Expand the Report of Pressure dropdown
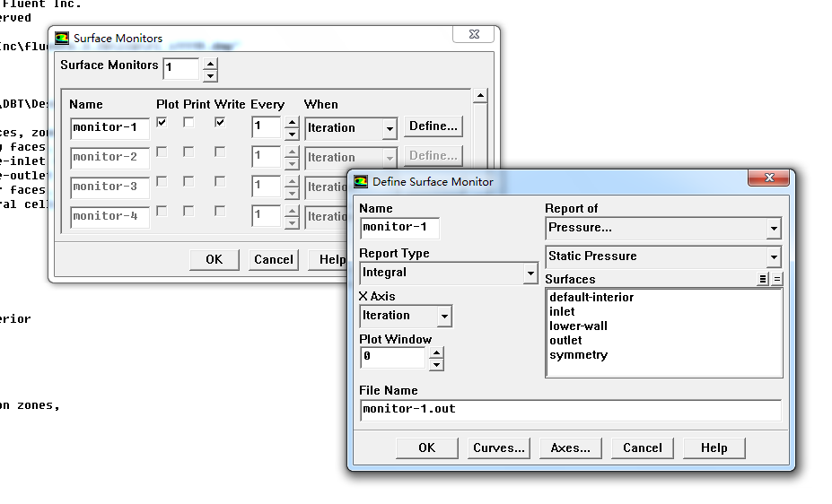832x504 pixels. coord(773,229)
